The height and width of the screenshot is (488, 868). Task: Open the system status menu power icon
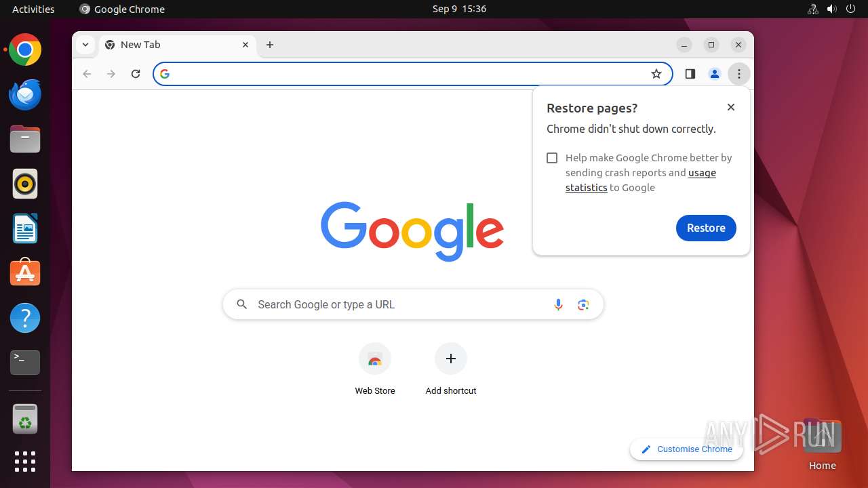point(851,9)
